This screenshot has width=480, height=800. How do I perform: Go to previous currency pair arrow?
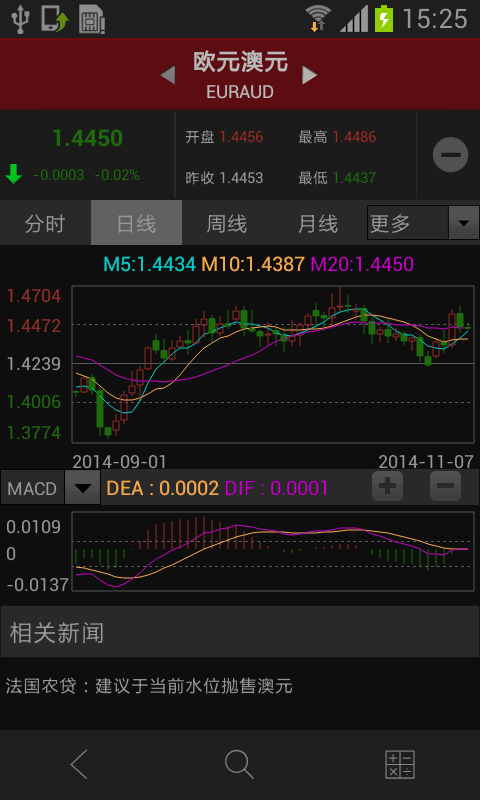(168, 75)
